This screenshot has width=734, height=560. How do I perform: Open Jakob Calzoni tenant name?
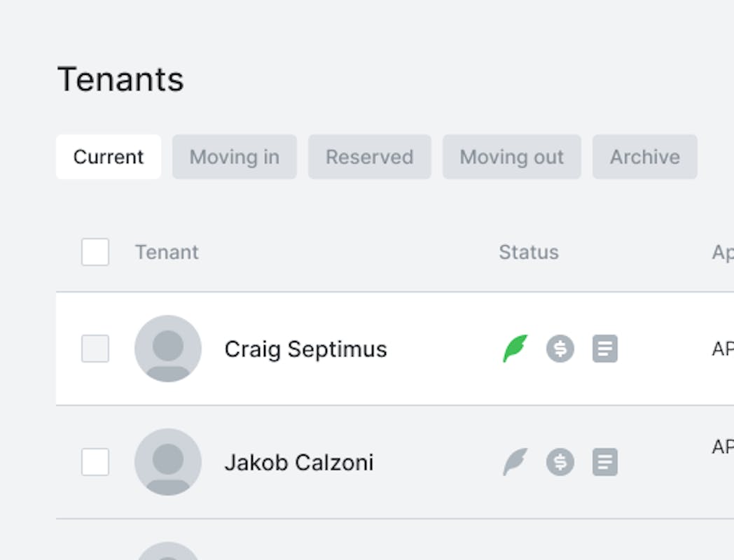(299, 462)
